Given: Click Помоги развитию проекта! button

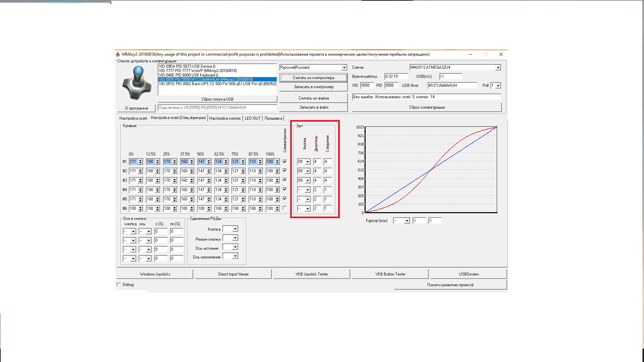Looking at the screenshot, I should click(x=450, y=285).
